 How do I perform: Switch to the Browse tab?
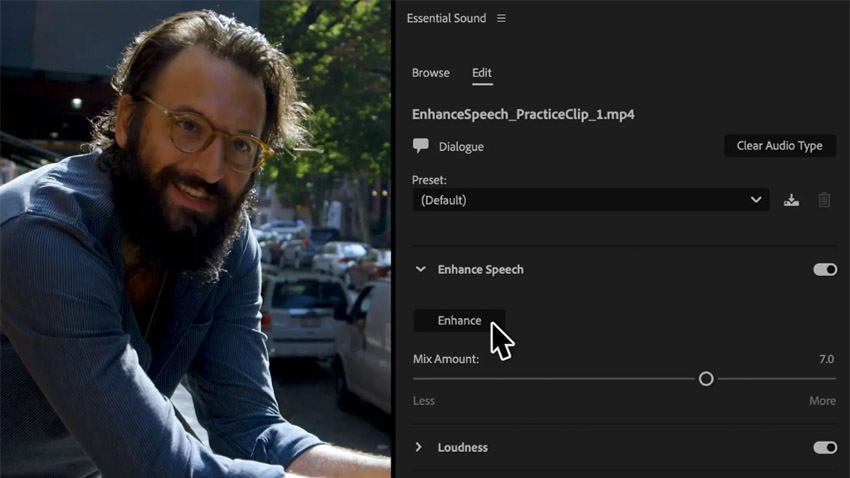click(x=430, y=73)
